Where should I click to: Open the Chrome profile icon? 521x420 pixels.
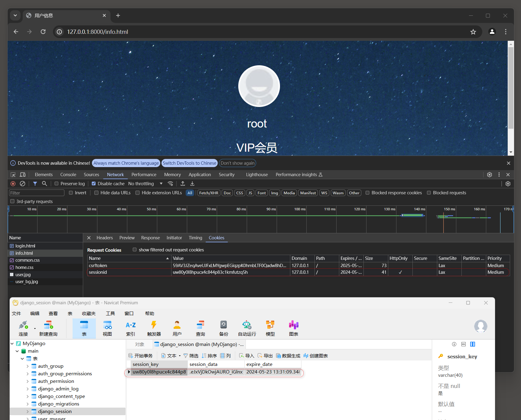[x=492, y=32]
